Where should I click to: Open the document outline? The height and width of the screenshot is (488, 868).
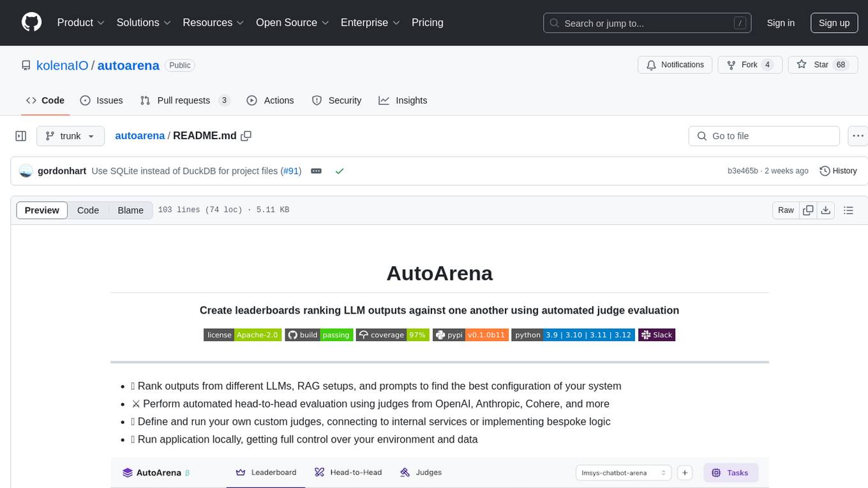848,210
